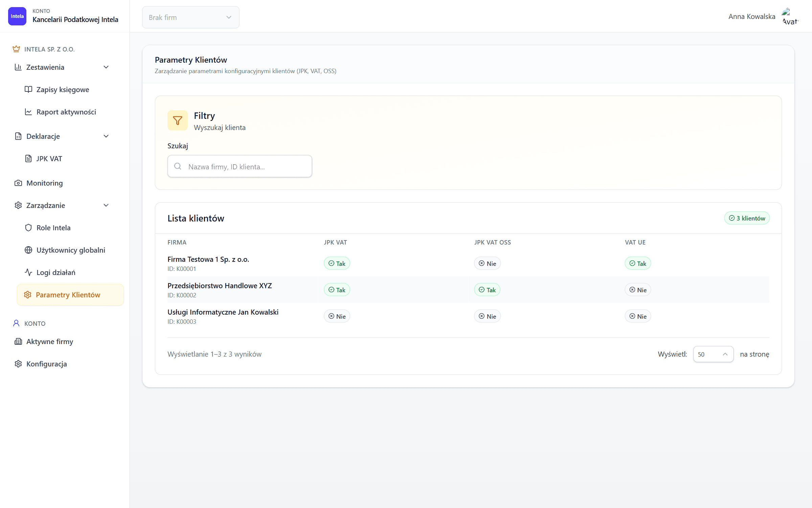Click ID: K00003 text
The height and width of the screenshot is (508, 812).
coord(182,322)
